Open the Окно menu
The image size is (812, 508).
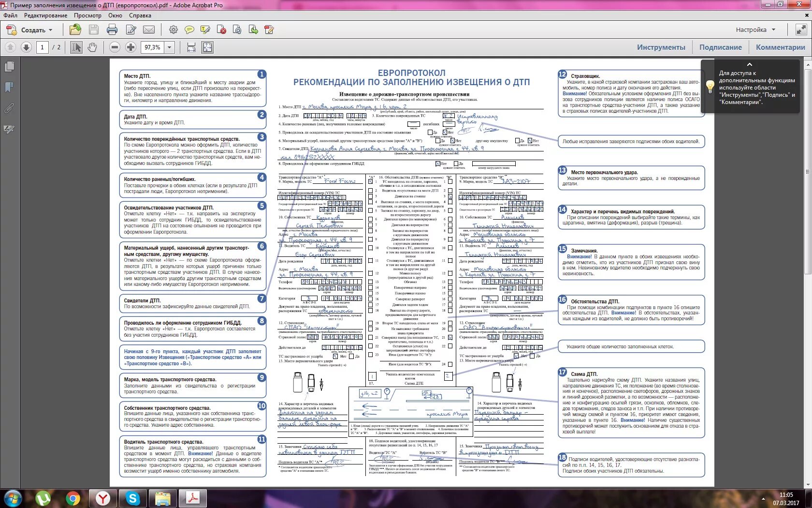click(x=115, y=15)
